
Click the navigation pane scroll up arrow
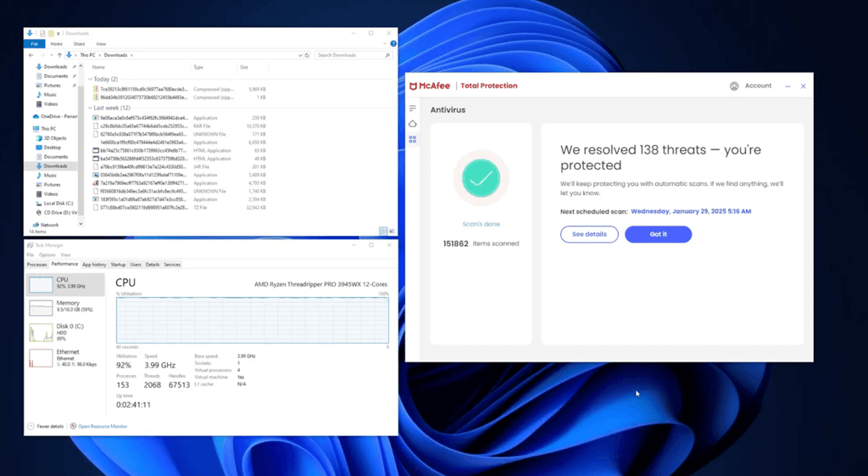coord(81,66)
